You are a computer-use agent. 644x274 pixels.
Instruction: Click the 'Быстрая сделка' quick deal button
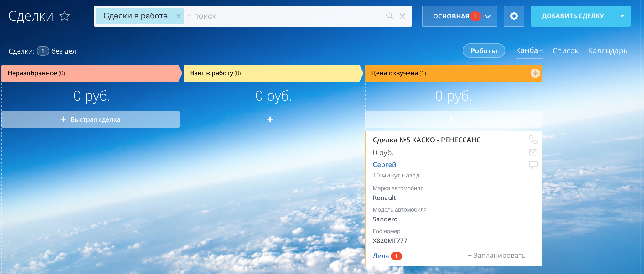(91, 119)
